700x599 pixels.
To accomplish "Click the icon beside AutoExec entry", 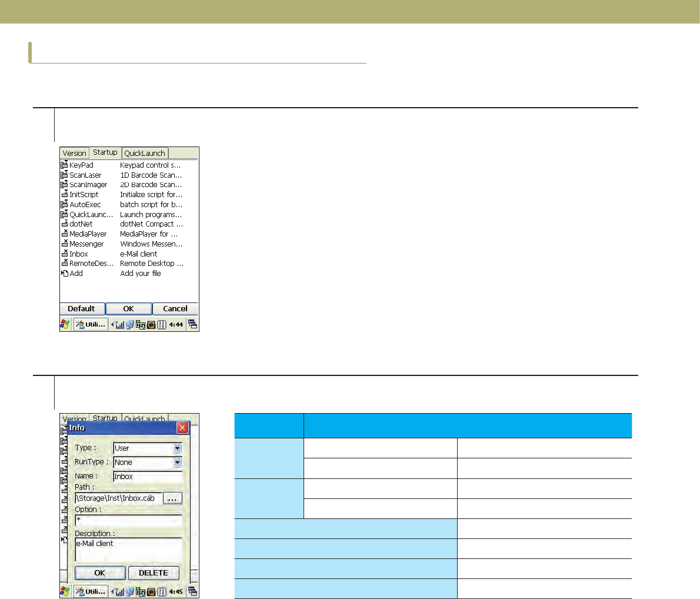I will (64, 204).
